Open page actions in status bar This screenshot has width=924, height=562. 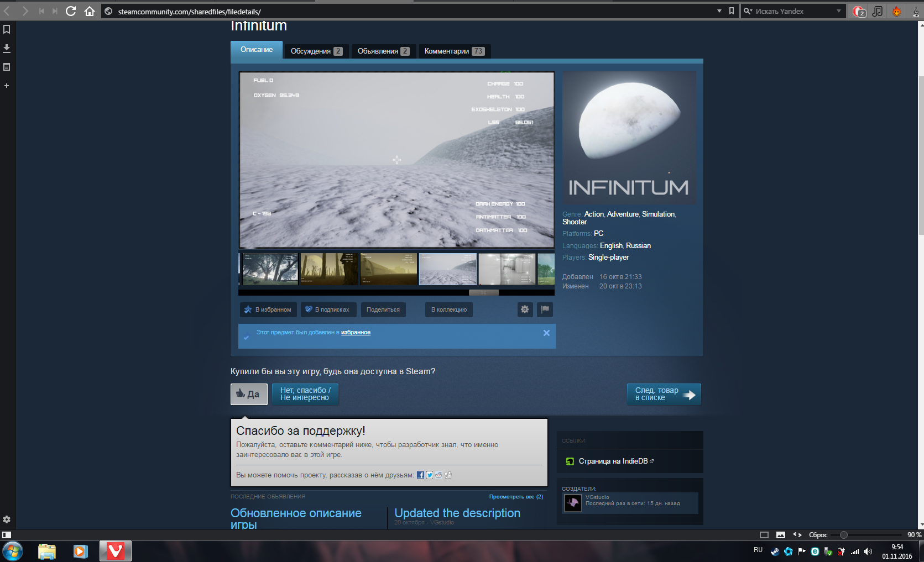[x=797, y=535]
